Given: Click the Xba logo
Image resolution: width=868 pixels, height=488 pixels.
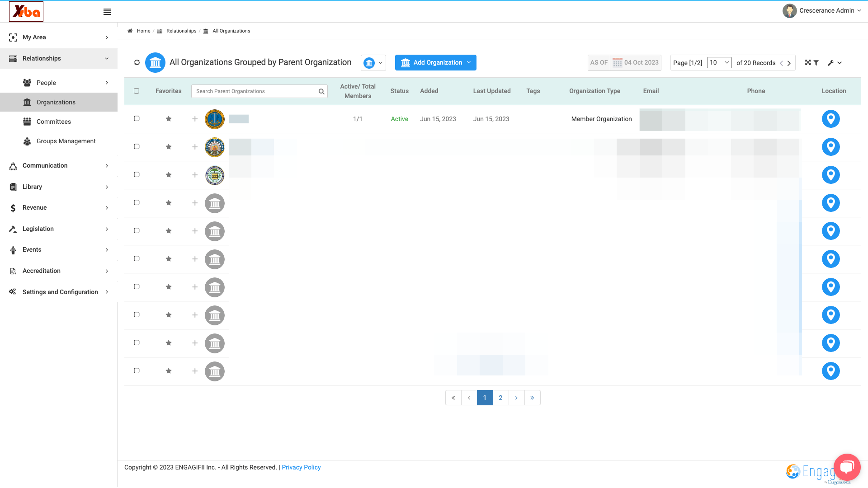Looking at the screenshot, I should [26, 11].
